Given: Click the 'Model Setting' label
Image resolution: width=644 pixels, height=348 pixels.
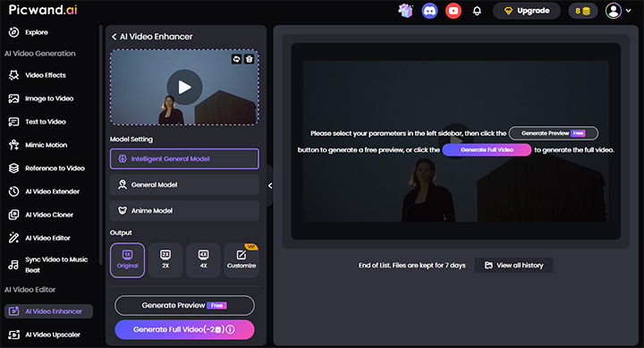Looking at the screenshot, I should [x=131, y=140].
